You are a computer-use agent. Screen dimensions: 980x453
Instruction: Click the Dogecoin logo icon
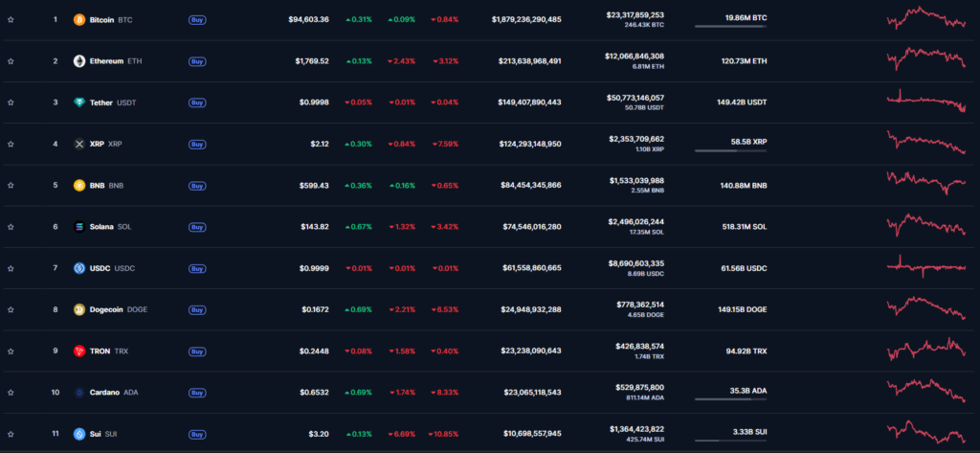point(79,309)
